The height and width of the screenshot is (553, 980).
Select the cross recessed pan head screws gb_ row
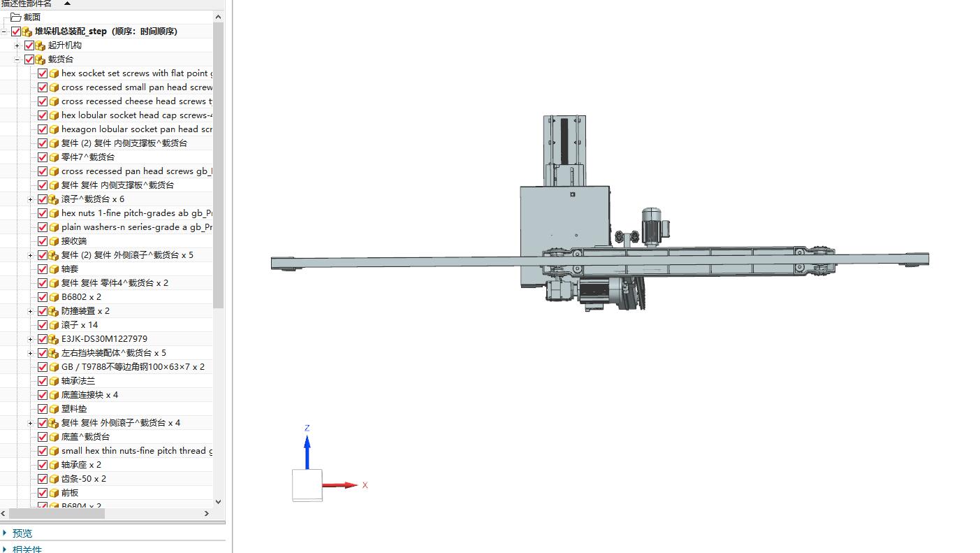(x=136, y=171)
